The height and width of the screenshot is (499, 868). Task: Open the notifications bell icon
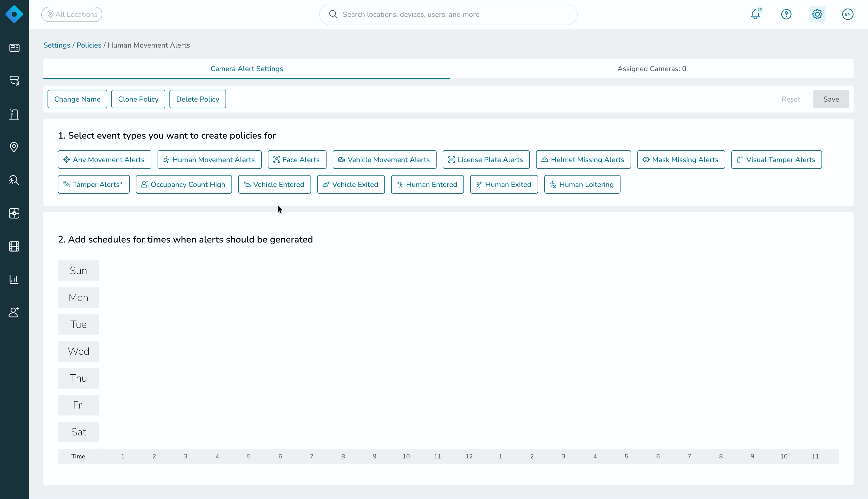(755, 14)
